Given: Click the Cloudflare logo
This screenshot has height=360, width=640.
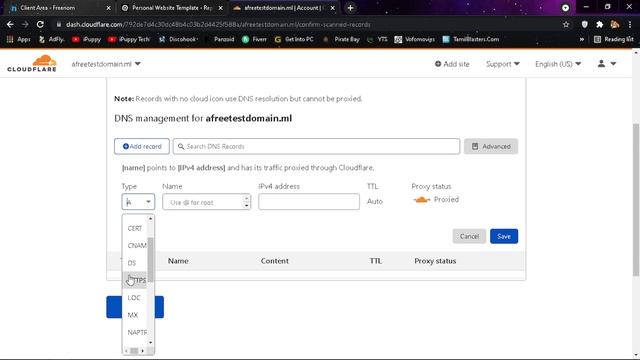Looking at the screenshot, I should [32, 64].
